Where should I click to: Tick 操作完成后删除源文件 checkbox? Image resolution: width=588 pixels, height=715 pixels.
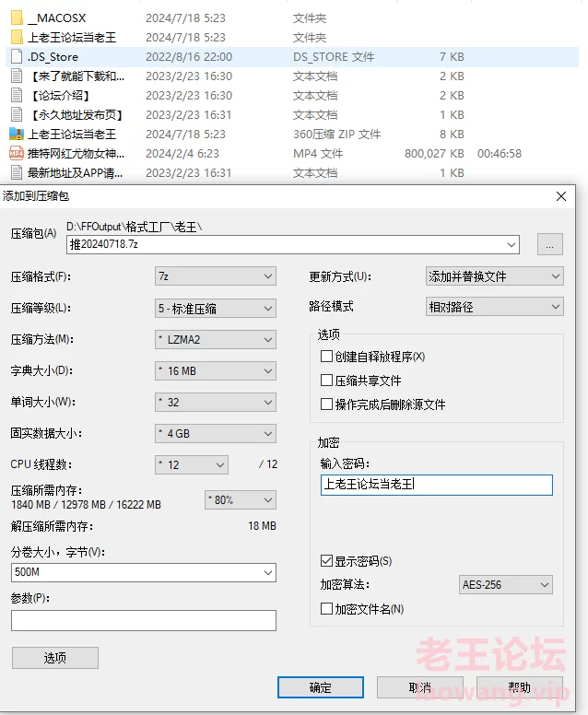click(326, 404)
